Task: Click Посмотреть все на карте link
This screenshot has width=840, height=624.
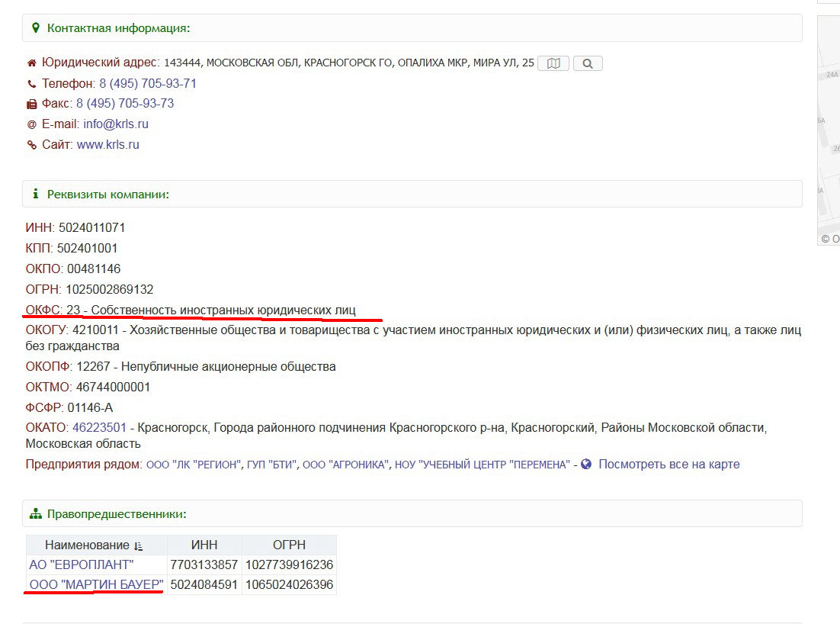Action: [669, 465]
